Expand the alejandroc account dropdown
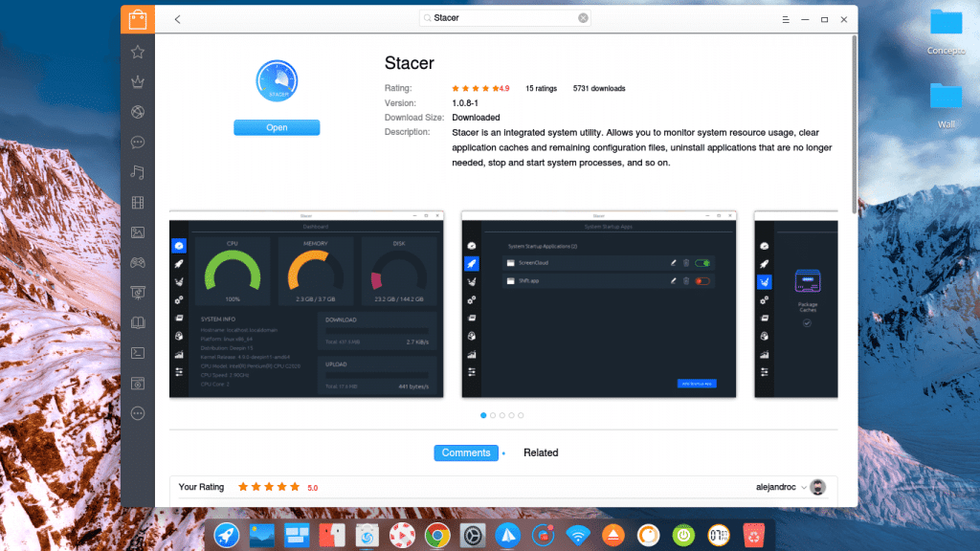Viewport: 980px width, 551px height. (804, 487)
